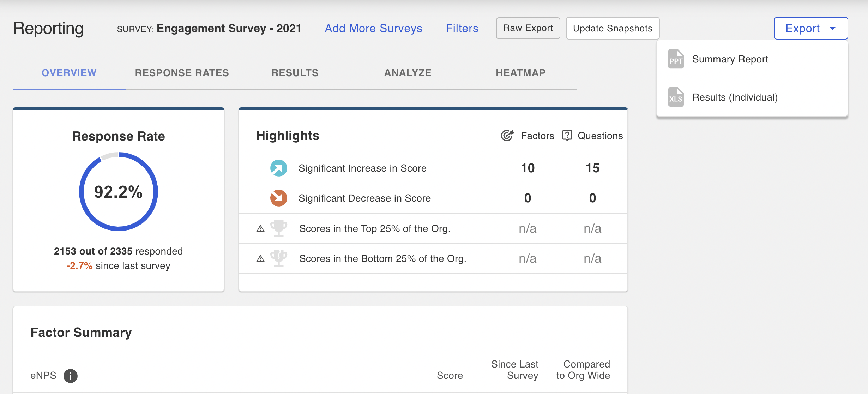Click 'Significant Increase in Score' row text

[x=362, y=168]
